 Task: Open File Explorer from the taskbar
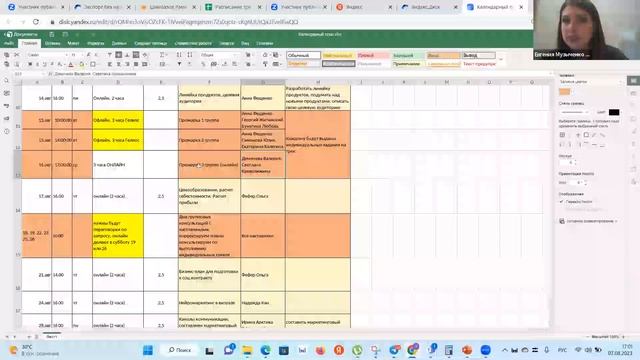click(x=247, y=350)
